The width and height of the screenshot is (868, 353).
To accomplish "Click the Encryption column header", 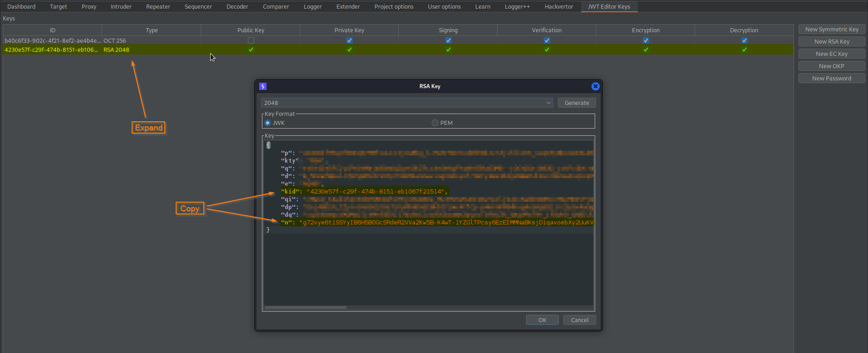I will point(646,30).
